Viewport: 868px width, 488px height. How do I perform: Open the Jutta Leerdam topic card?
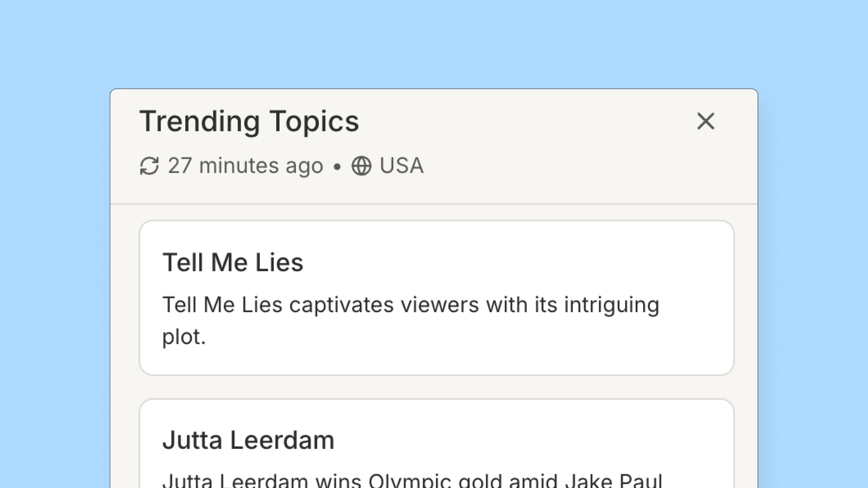click(437, 443)
